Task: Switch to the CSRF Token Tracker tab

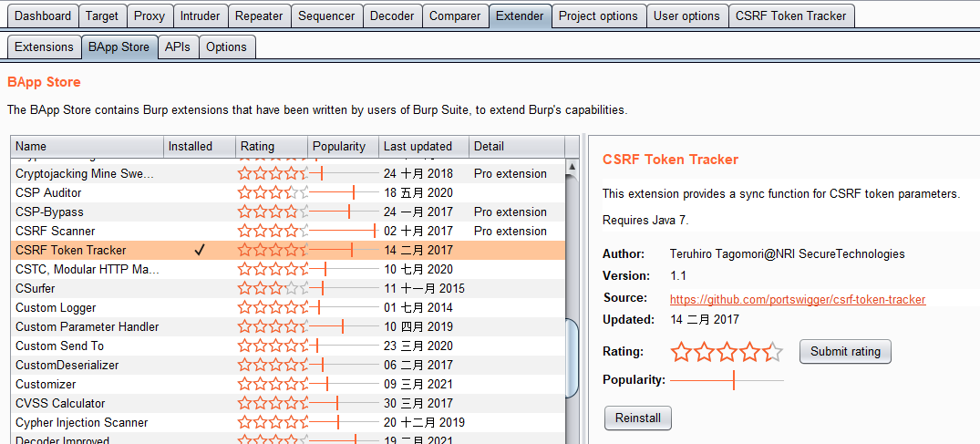Action: [791, 15]
